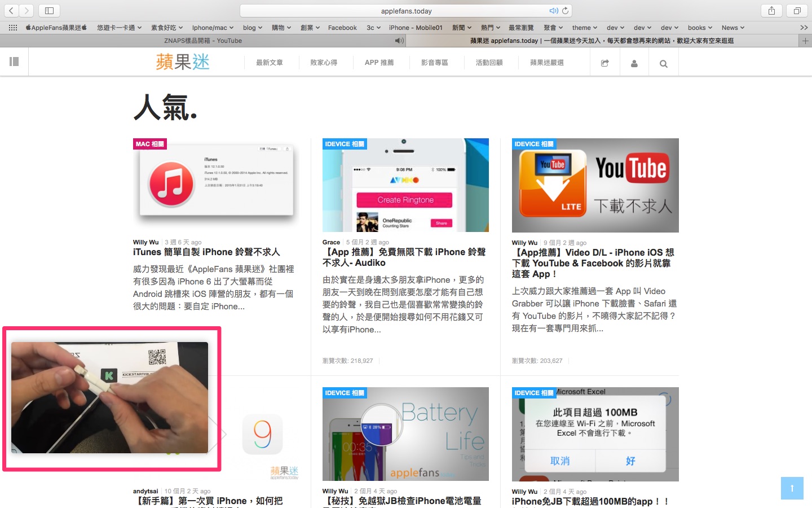
Task: Open the iTunes about-window article thumbnail
Action: (x=216, y=185)
